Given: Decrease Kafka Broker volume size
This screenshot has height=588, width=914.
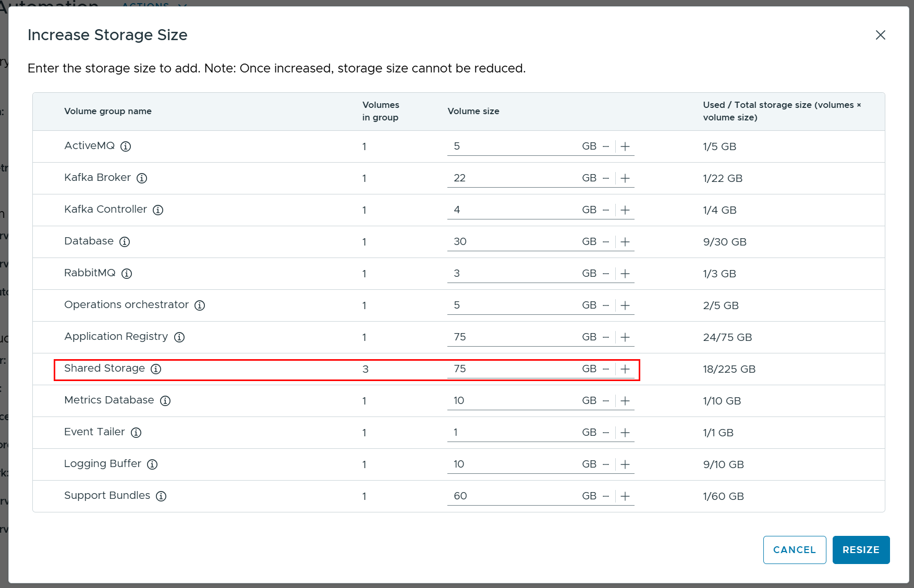Looking at the screenshot, I should click(606, 178).
